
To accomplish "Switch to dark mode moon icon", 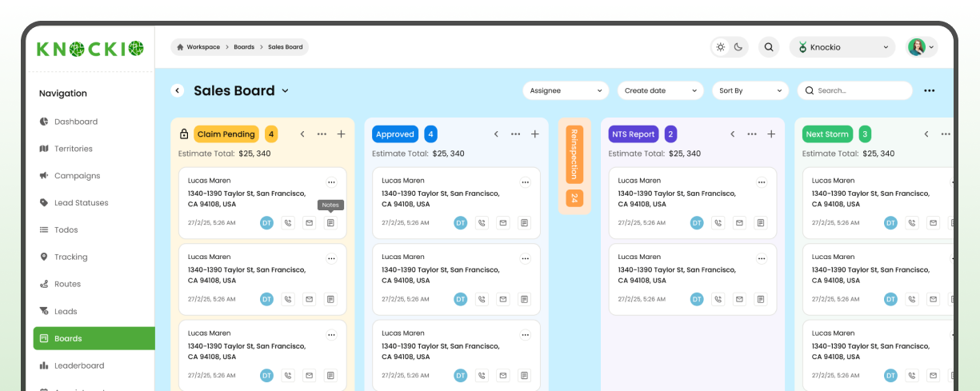I will (x=738, y=47).
